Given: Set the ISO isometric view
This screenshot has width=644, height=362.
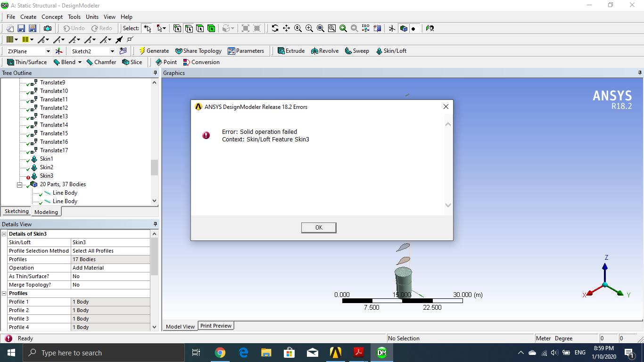Looking at the screenshot, I should [x=365, y=28].
